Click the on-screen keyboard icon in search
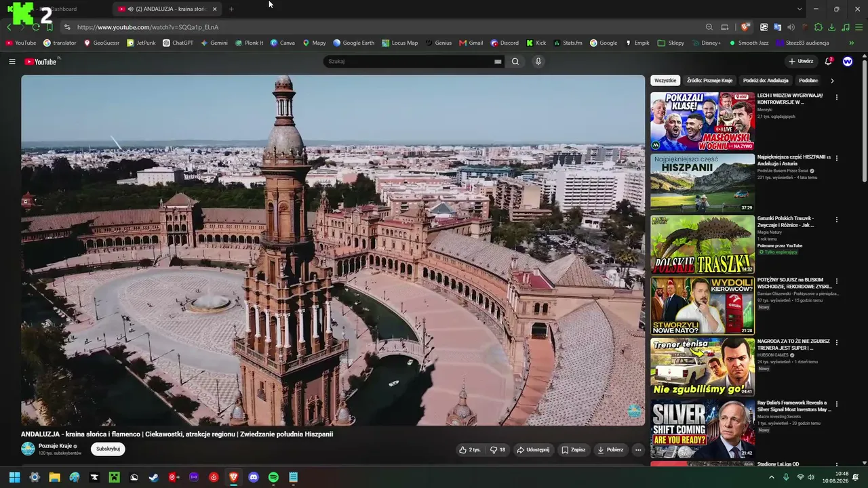 click(x=498, y=62)
